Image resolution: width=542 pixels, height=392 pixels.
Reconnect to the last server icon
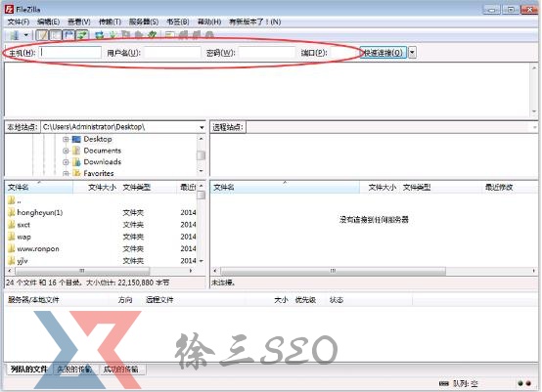pyautogui.click(x=152, y=35)
